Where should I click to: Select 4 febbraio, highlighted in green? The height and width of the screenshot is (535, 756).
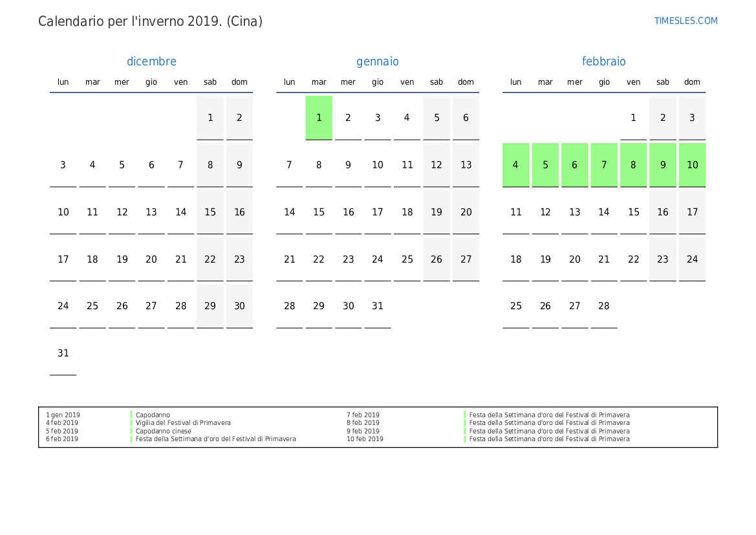pyautogui.click(x=515, y=165)
